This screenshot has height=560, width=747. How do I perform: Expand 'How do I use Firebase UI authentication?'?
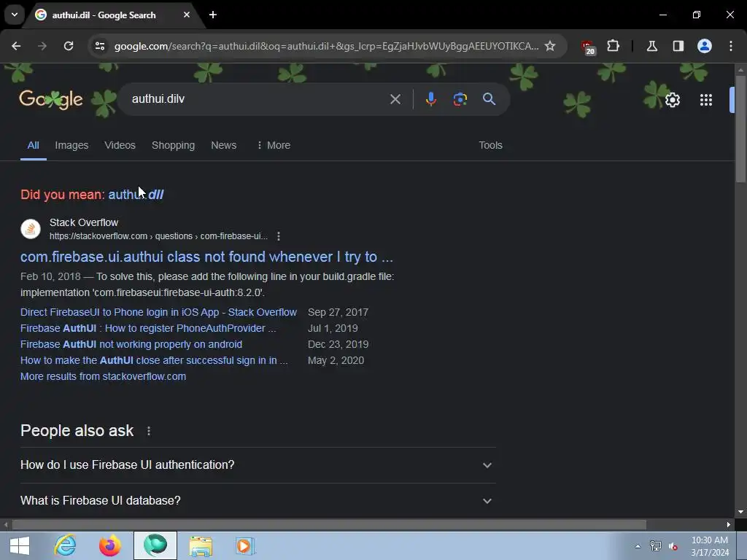(x=258, y=464)
